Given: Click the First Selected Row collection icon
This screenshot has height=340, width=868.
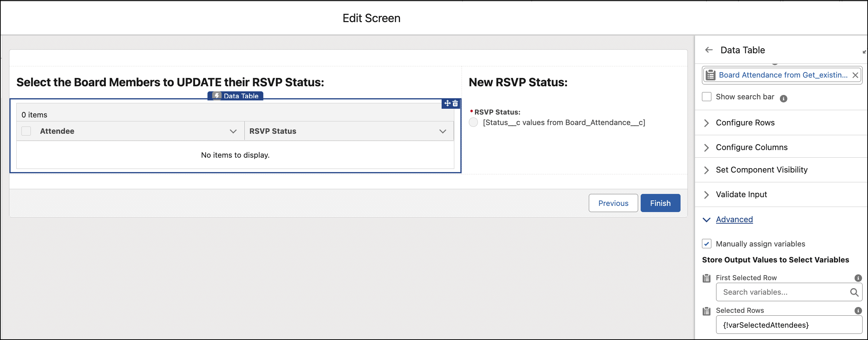Looking at the screenshot, I should (707, 278).
